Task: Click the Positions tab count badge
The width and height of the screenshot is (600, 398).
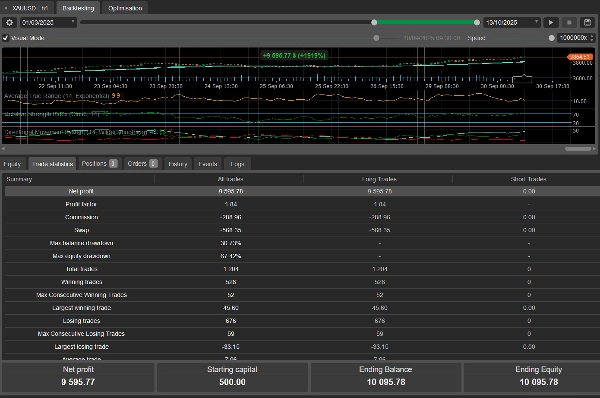Action: coord(113,164)
